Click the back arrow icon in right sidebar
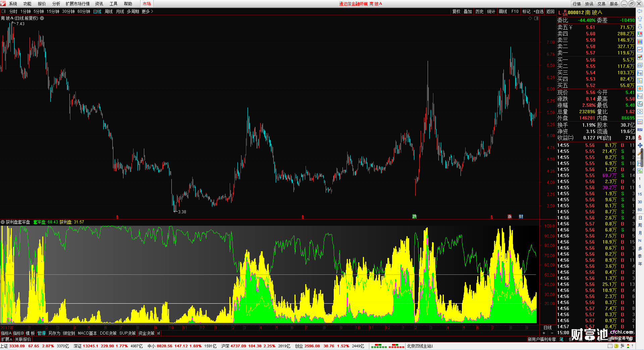Image resolution: width=644 pixels, height=350 pixels. [640, 11]
